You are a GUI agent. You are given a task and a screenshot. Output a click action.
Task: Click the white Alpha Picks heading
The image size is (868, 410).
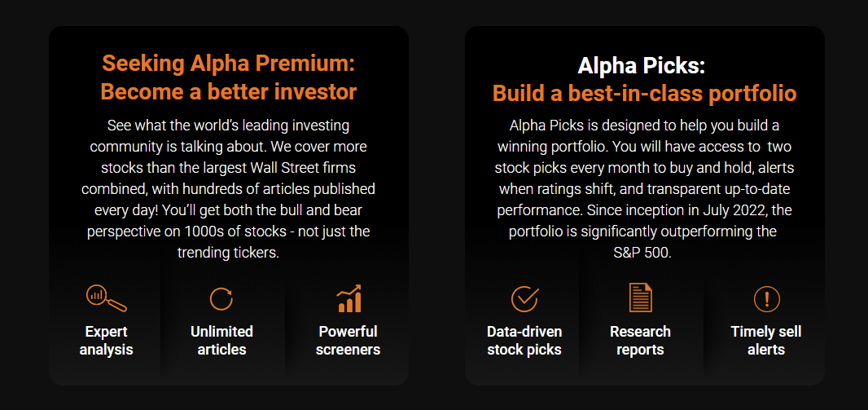pos(644,65)
